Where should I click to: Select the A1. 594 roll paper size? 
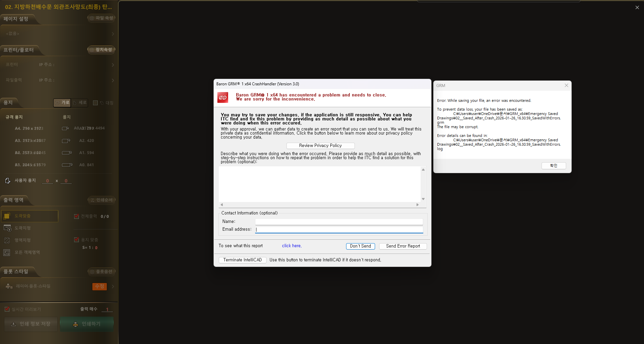click(87, 153)
